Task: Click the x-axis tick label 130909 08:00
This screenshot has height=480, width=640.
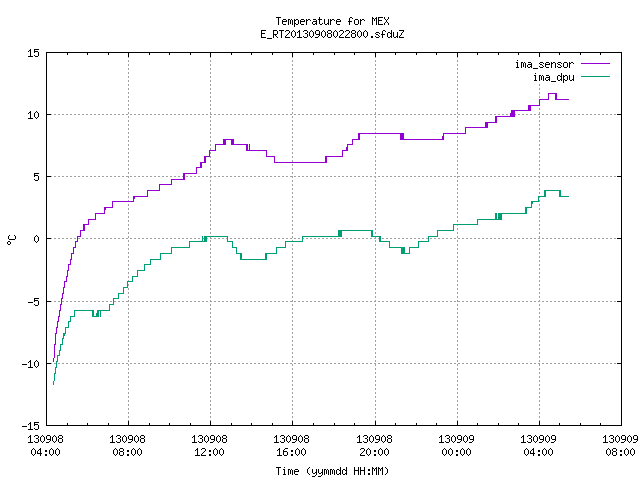Action: point(620,445)
